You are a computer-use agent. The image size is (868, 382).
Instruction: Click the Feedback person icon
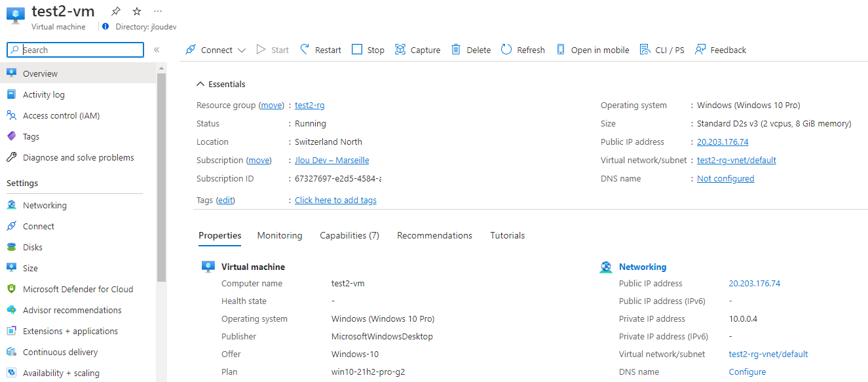700,50
